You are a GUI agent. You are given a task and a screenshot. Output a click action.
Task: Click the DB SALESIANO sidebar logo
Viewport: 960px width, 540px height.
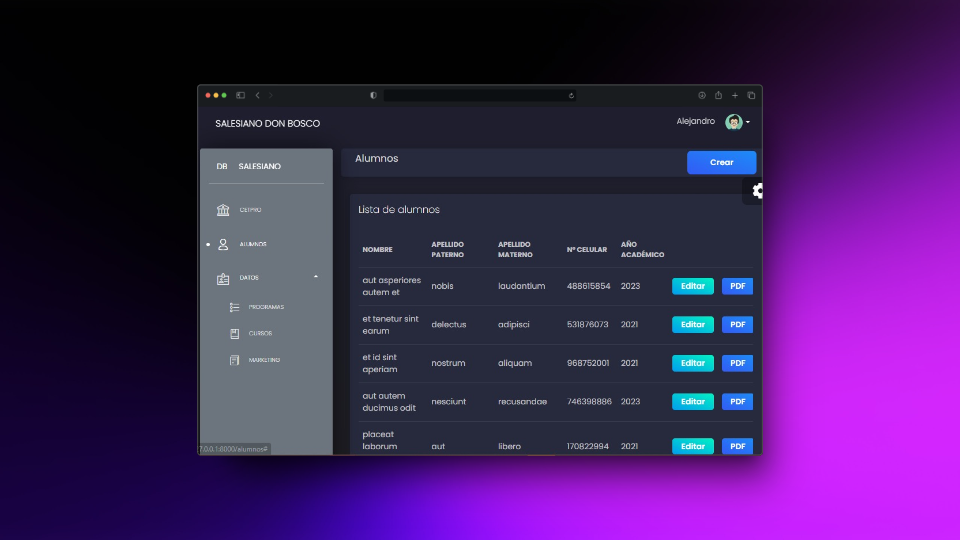(x=249, y=167)
